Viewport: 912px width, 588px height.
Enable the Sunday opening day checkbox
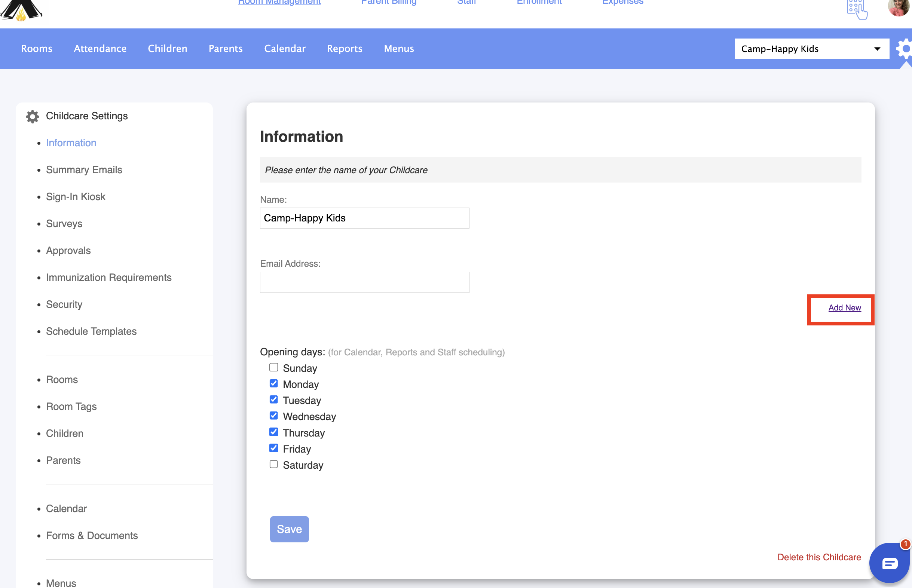[x=273, y=367]
